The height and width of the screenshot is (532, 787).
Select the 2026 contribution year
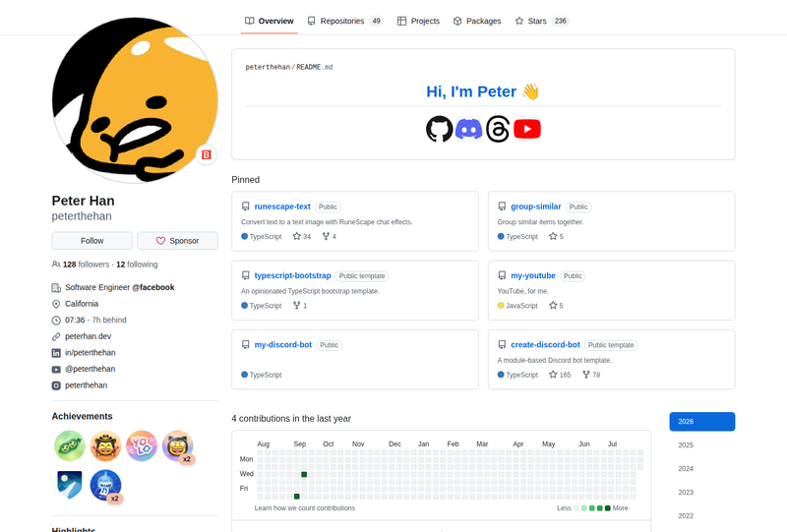pyautogui.click(x=702, y=422)
